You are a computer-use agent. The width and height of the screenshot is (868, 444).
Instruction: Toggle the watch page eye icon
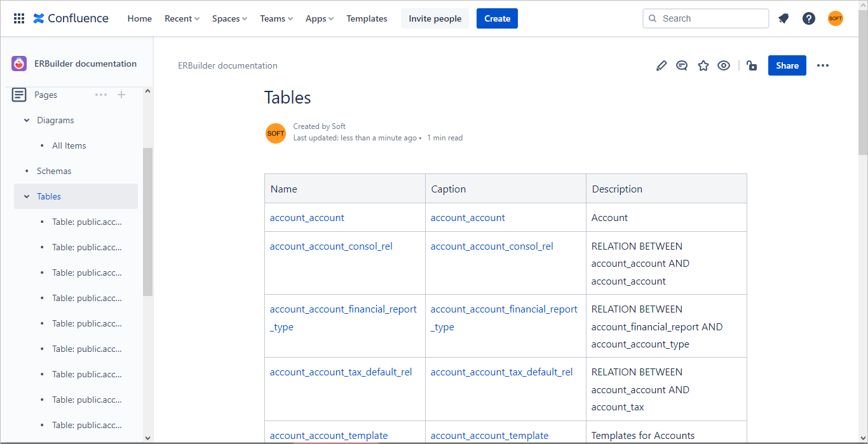click(x=724, y=65)
